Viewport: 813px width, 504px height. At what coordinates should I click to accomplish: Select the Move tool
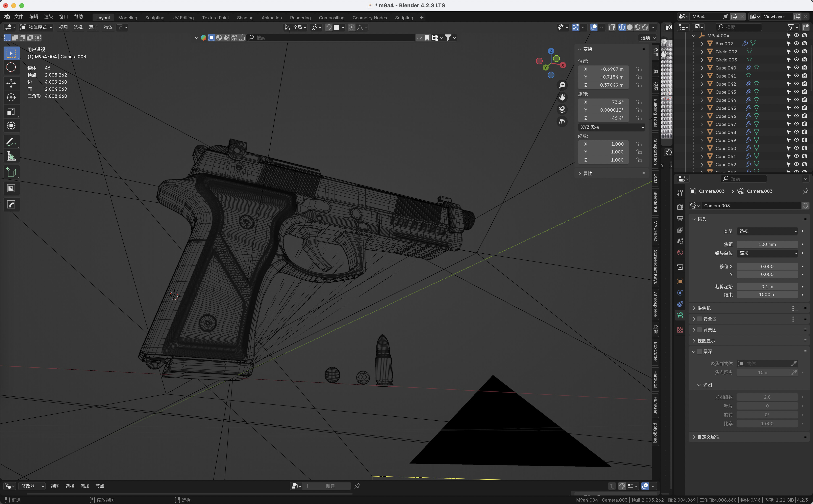(x=11, y=83)
